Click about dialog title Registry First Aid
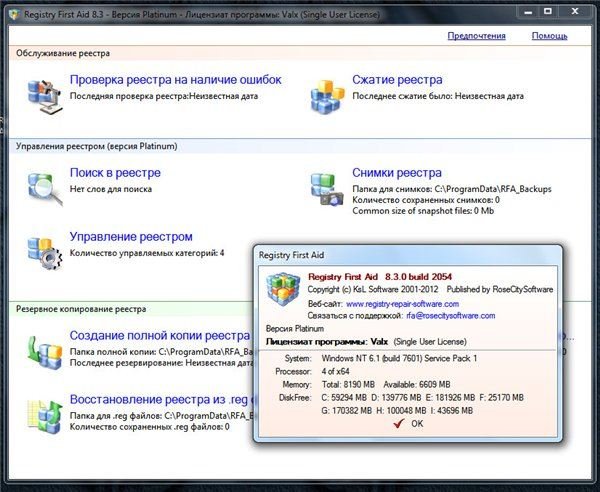Screen dimensions: 600x492 292,255
